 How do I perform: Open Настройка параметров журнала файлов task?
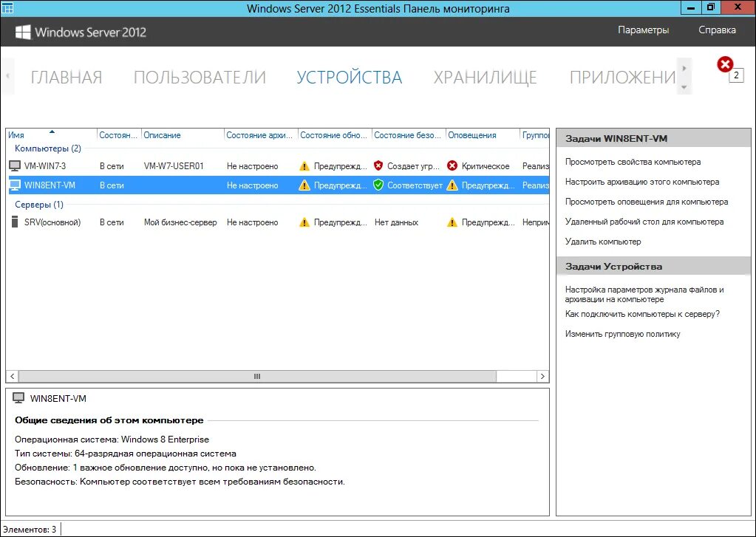click(644, 295)
